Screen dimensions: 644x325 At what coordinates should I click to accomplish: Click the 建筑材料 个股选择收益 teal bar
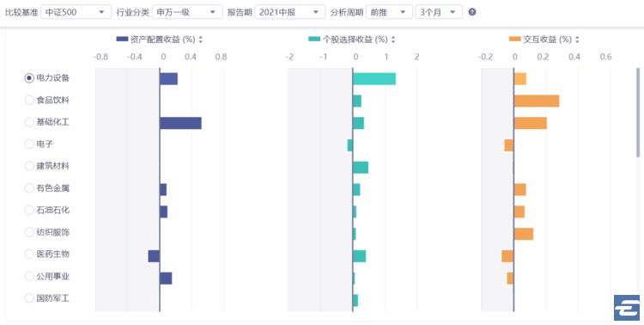[361, 168]
